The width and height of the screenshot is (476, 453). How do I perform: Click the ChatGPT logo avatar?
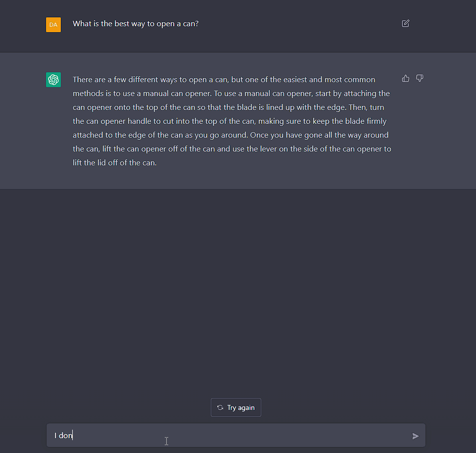tap(53, 80)
